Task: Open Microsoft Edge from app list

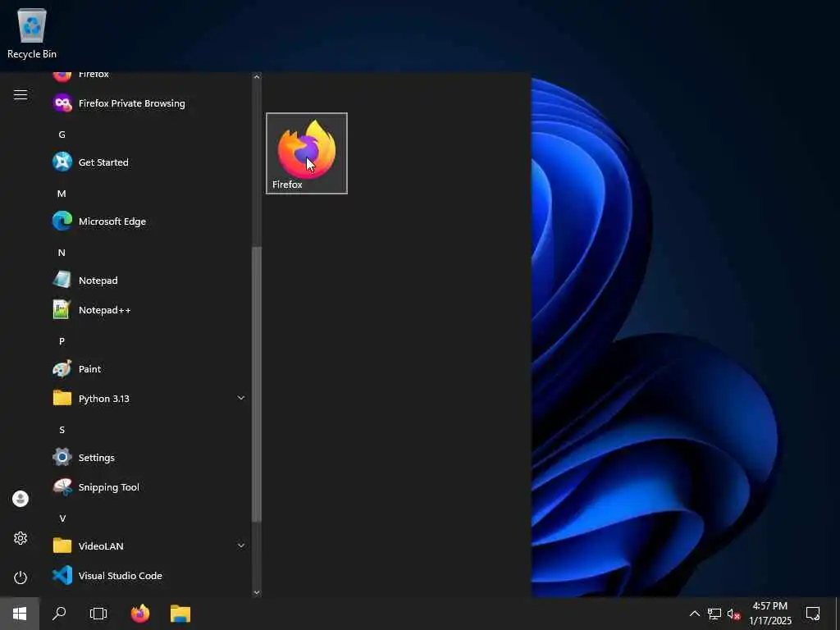Action: click(x=148, y=221)
